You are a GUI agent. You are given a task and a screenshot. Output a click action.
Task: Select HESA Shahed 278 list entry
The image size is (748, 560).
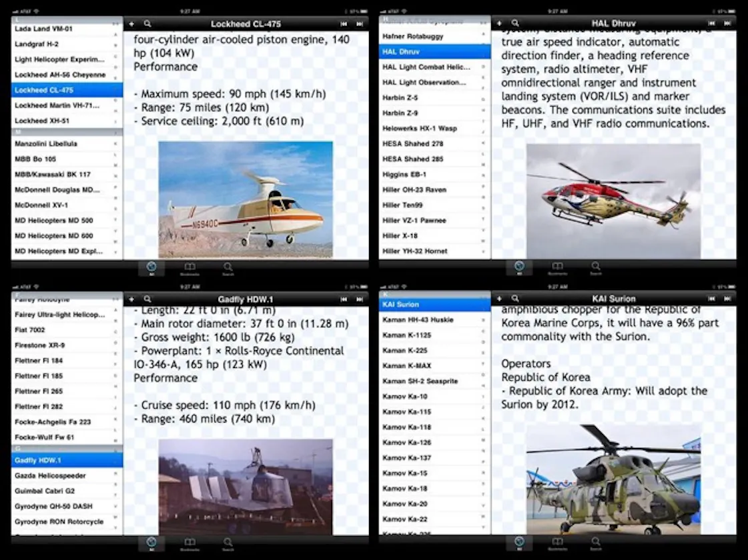tap(434, 143)
